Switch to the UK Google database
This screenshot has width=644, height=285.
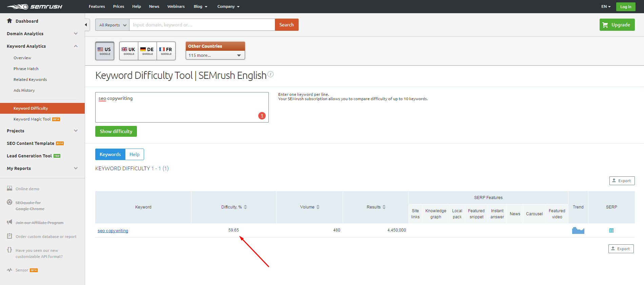tap(129, 51)
